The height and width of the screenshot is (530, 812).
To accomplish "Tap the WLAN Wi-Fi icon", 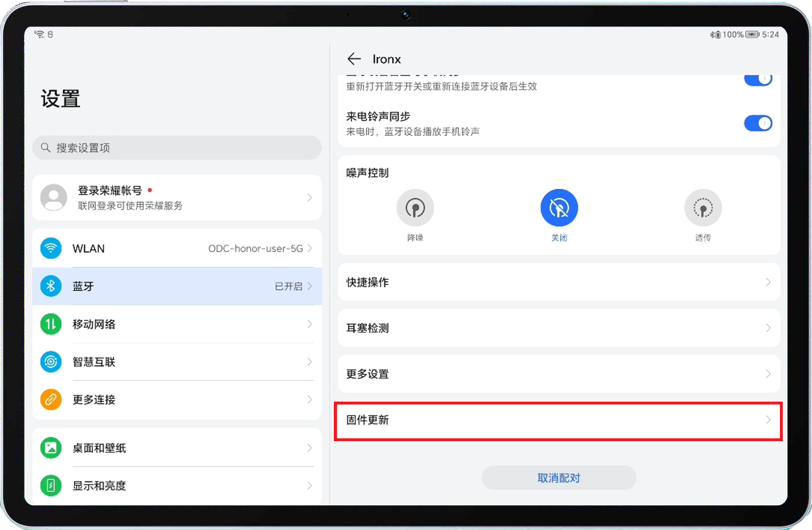I will point(51,248).
